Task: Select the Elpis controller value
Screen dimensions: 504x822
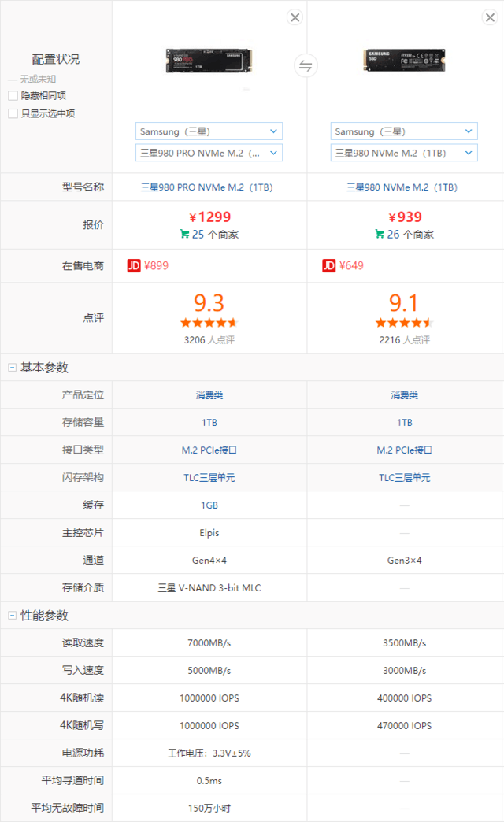Action: (x=209, y=532)
